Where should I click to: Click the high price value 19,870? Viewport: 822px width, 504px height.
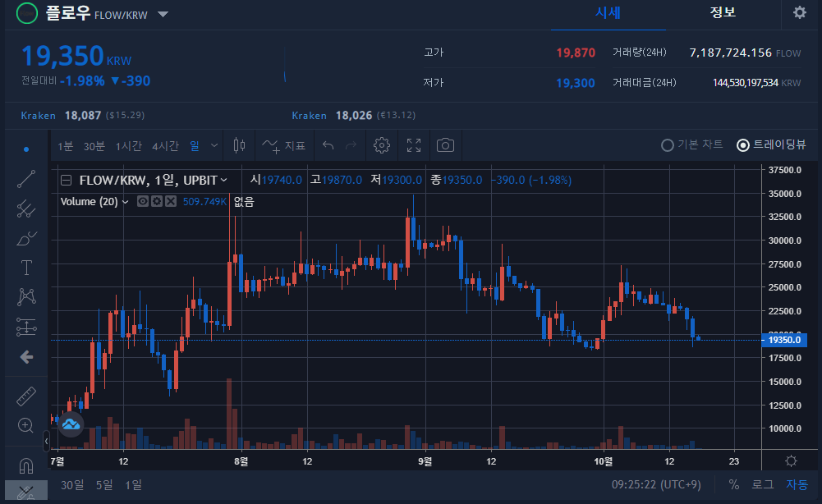click(x=576, y=53)
